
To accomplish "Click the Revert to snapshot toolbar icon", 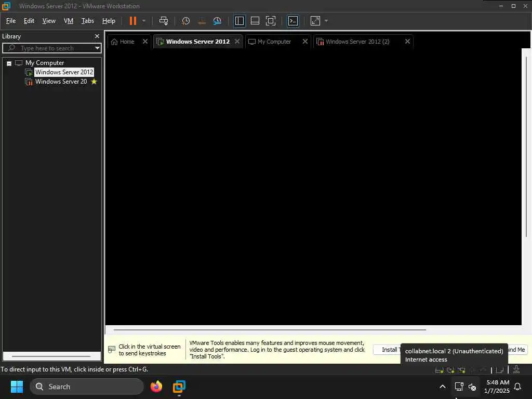I will 202,21.
